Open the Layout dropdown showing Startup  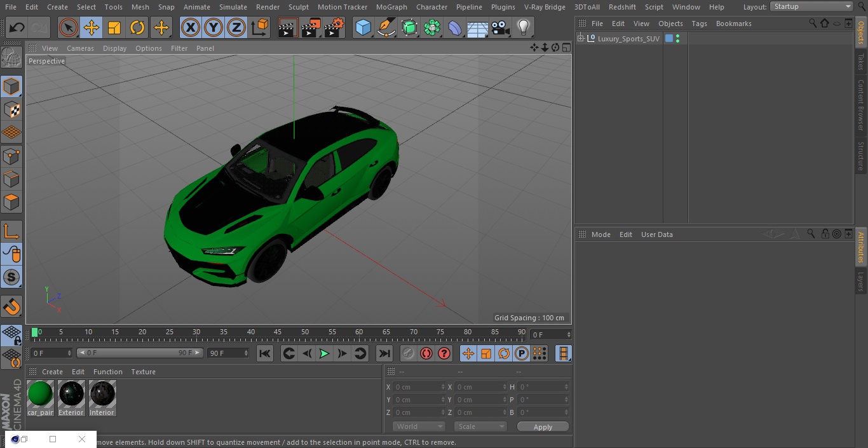(x=811, y=6)
